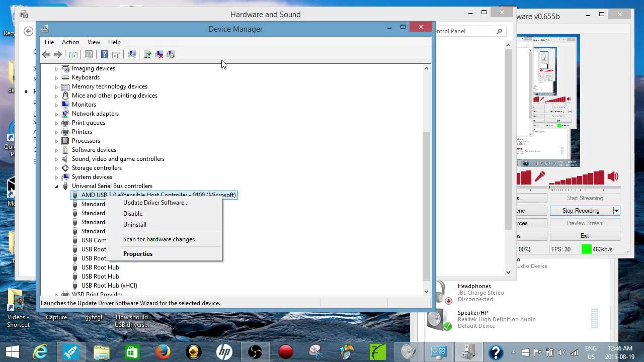Viewport: 644px width, 362px height.
Task: Click the clock showing 12:46 AM
Action: [x=619, y=348]
